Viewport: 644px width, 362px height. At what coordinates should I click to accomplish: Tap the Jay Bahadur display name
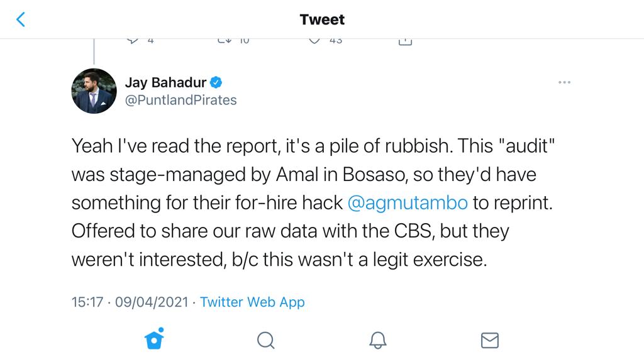pos(165,82)
